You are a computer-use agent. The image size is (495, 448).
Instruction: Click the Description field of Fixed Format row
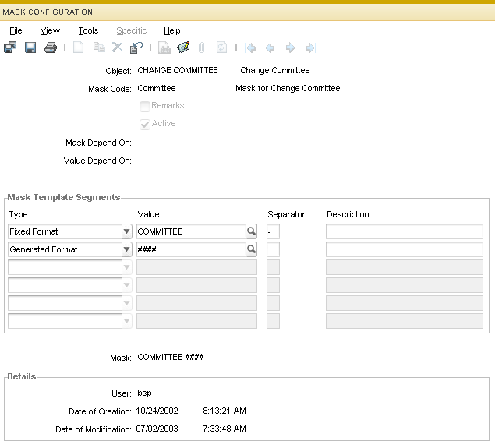[404, 231]
